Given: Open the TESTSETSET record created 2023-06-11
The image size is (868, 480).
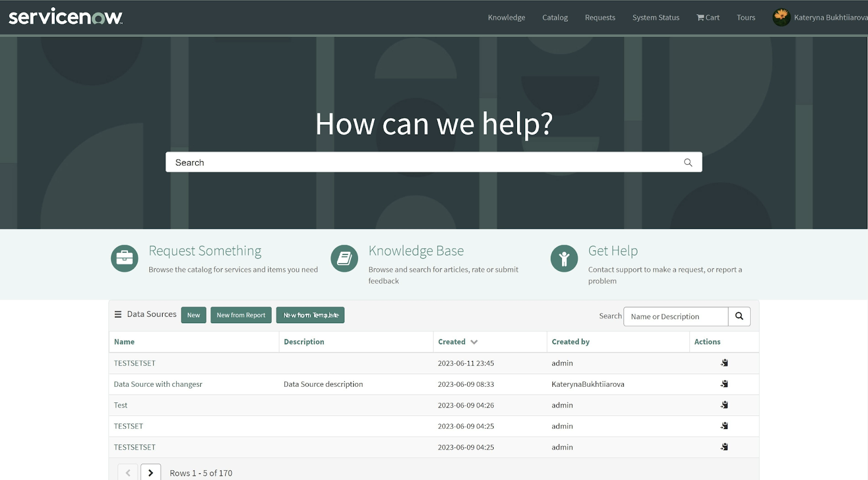Looking at the screenshot, I should (x=135, y=363).
